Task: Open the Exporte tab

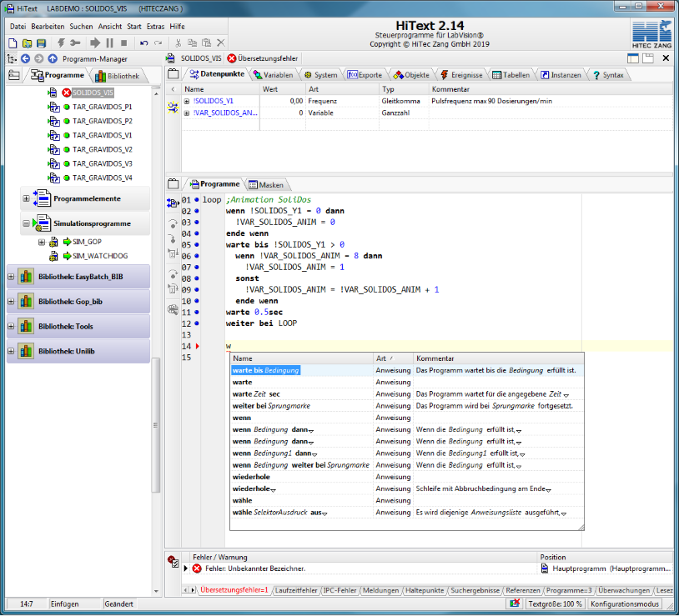Action: point(365,75)
